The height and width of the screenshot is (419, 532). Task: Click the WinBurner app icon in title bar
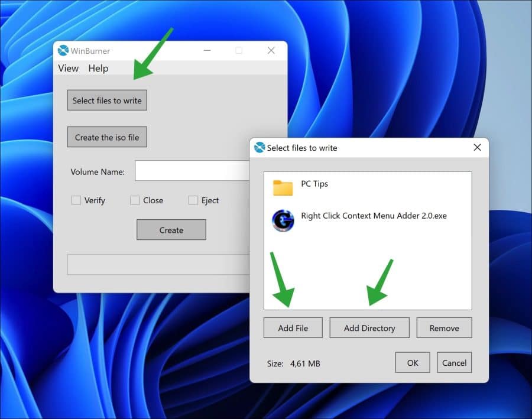click(x=63, y=51)
